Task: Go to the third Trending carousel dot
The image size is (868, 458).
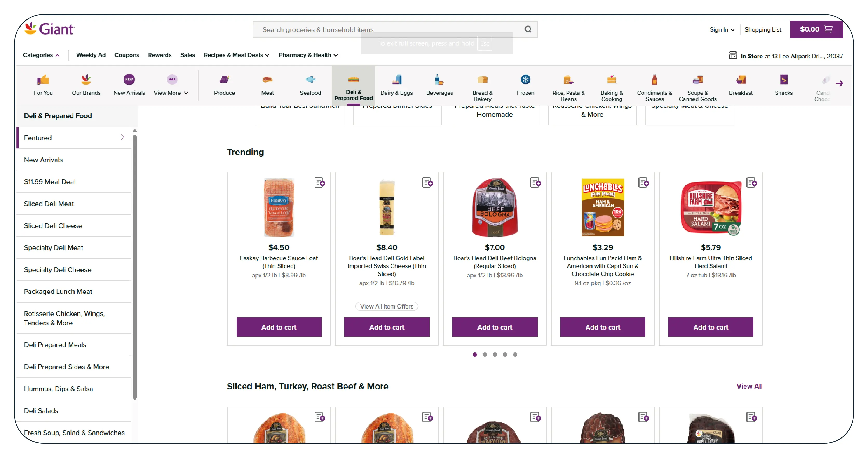Action: pos(495,355)
